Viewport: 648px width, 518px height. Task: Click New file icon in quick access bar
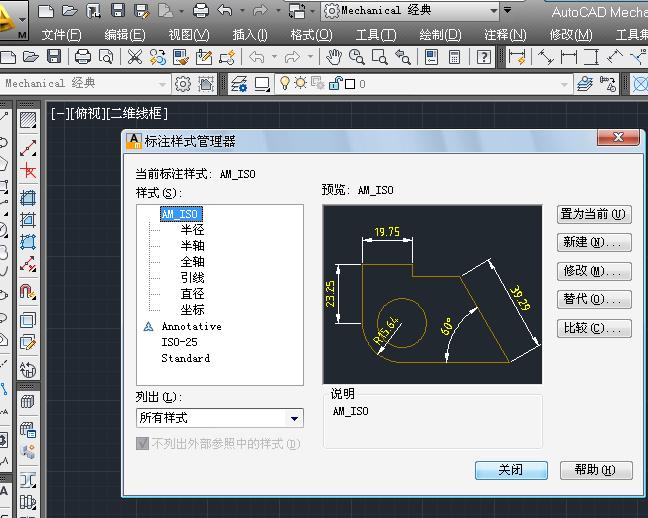[45, 11]
